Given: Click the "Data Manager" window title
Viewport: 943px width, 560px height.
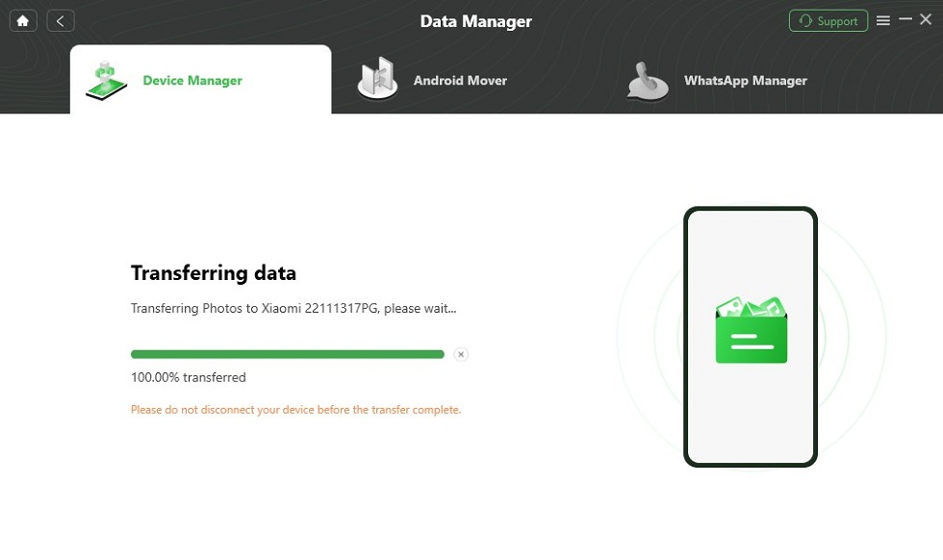Looking at the screenshot, I should pos(475,21).
